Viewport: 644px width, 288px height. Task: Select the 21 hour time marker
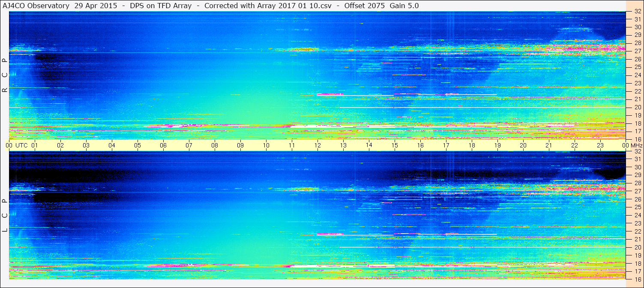click(x=549, y=145)
